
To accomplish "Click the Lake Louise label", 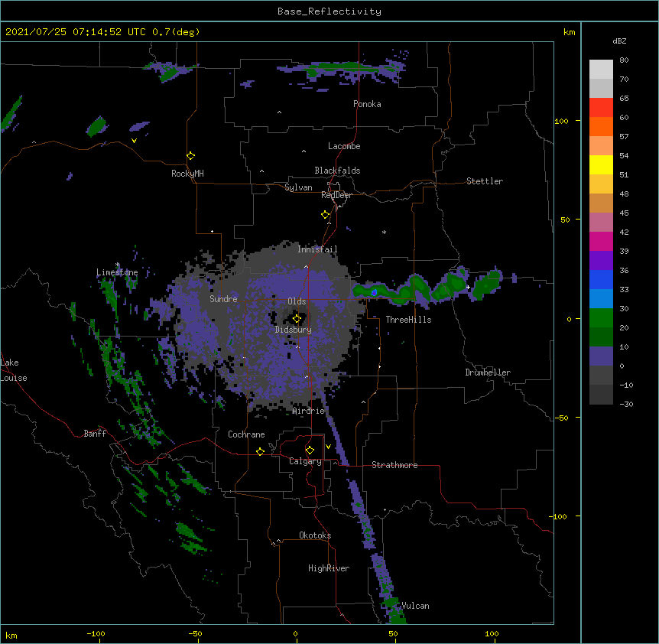I will 14,370.
